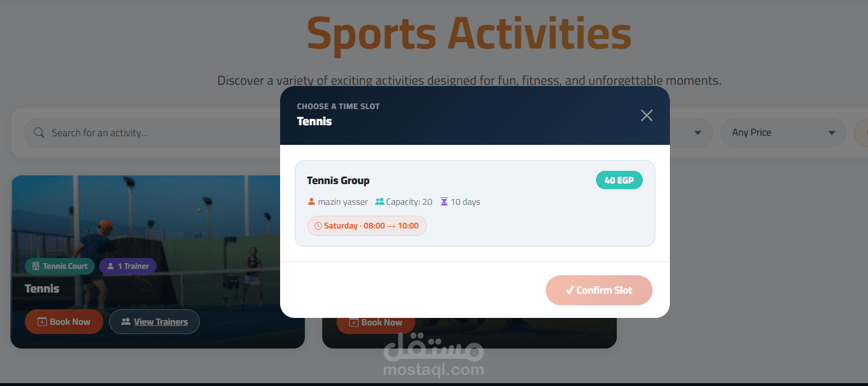868x386 pixels.
Task: Click the clock icon in Saturday time badge
Action: (x=318, y=226)
